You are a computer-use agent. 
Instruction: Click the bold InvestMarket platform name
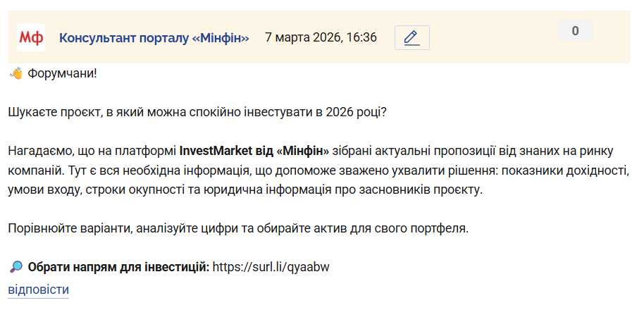254,151
